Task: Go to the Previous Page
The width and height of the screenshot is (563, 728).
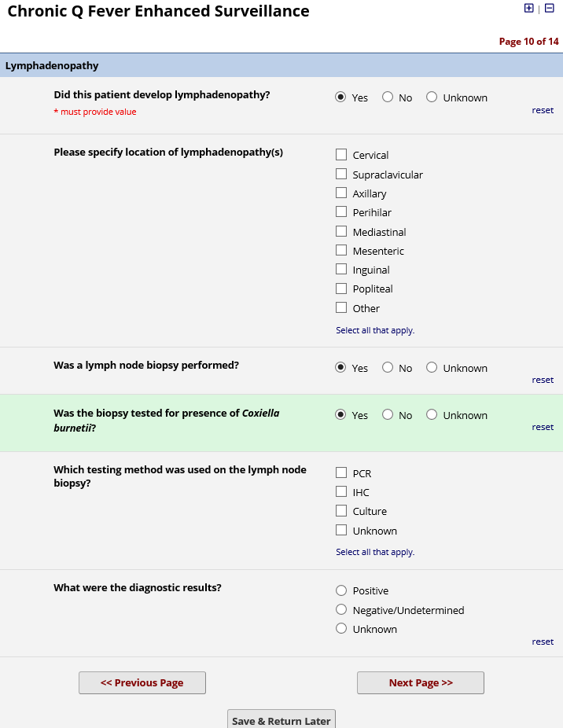Action: pyautogui.click(x=142, y=682)
